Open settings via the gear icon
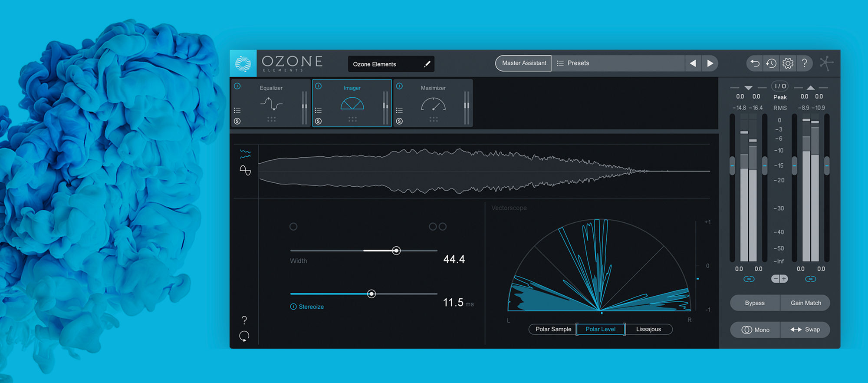Image resolution: width=868 pixels, height=383 pixels. pos(788,63)
